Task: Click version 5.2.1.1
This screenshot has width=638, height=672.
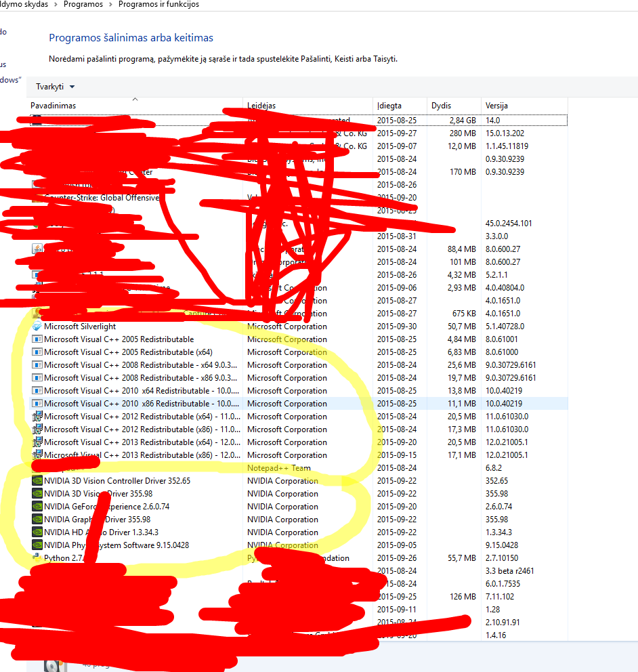Action: (x=496, y=275)
